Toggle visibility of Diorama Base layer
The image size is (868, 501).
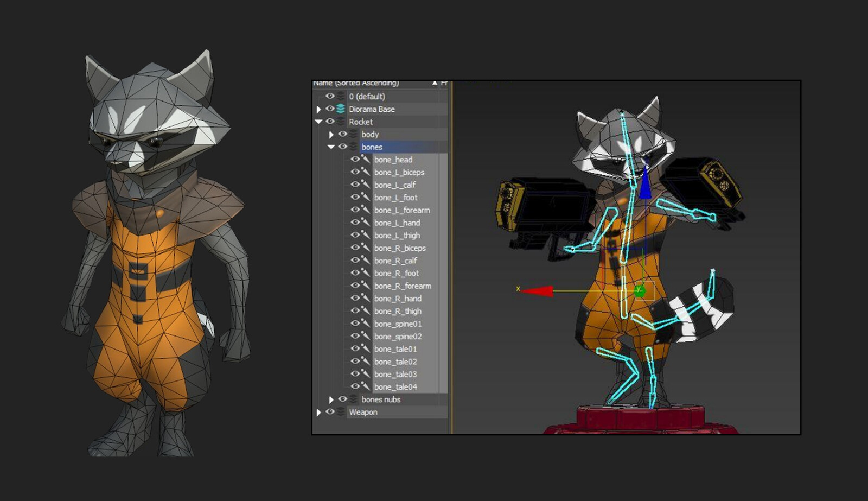330,109
